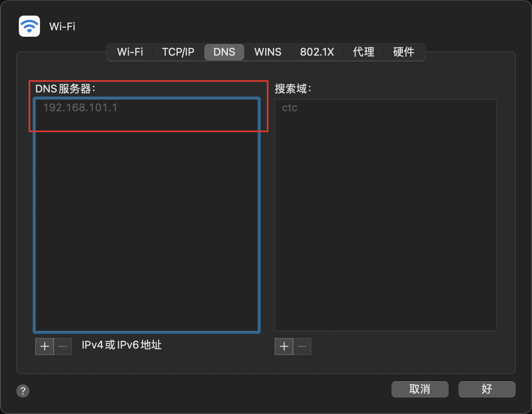Click the Wi-Fi title text beside the icon

coord(62,26)
